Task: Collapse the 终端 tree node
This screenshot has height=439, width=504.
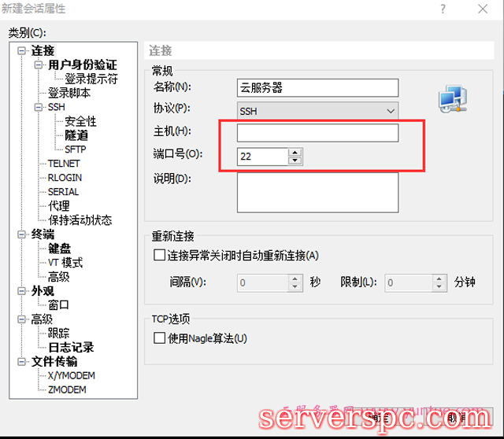Action: tap(22, 234)
